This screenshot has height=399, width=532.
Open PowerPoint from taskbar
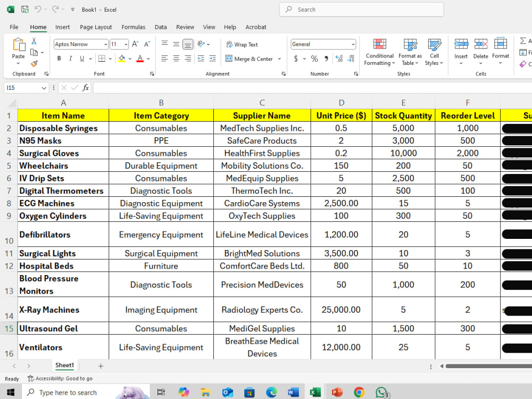tap(336, 393)
